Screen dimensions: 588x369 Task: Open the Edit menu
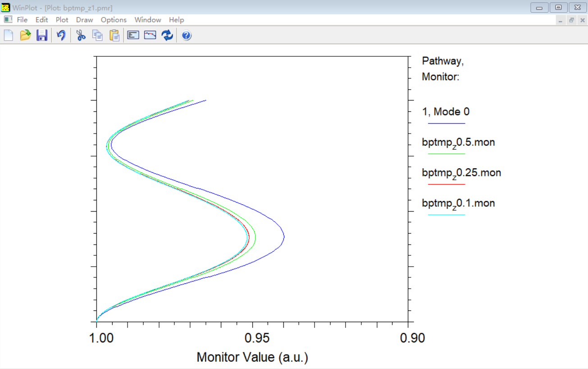[42, 20]
